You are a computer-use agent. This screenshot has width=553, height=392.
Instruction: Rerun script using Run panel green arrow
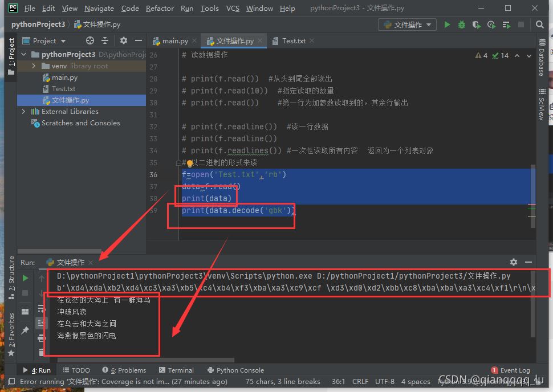(x=25, y=278)
